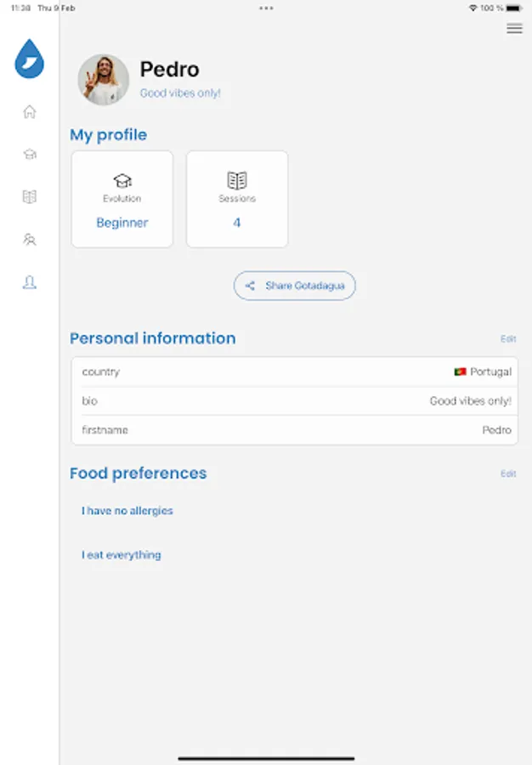Tap the 'Good vibes only!' tagline under Pedro

coord(180,93)
